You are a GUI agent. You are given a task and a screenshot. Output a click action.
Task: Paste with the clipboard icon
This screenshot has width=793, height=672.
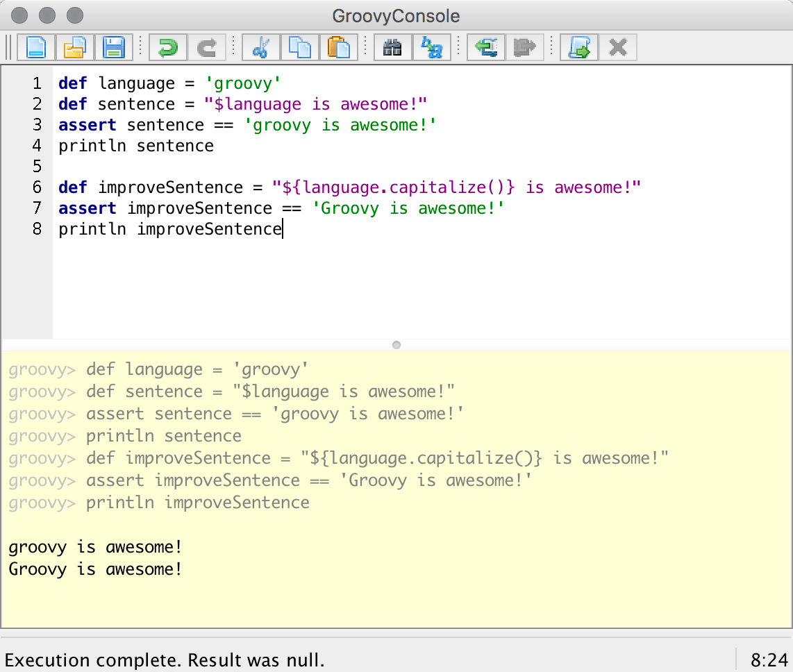tap(338, 47)
